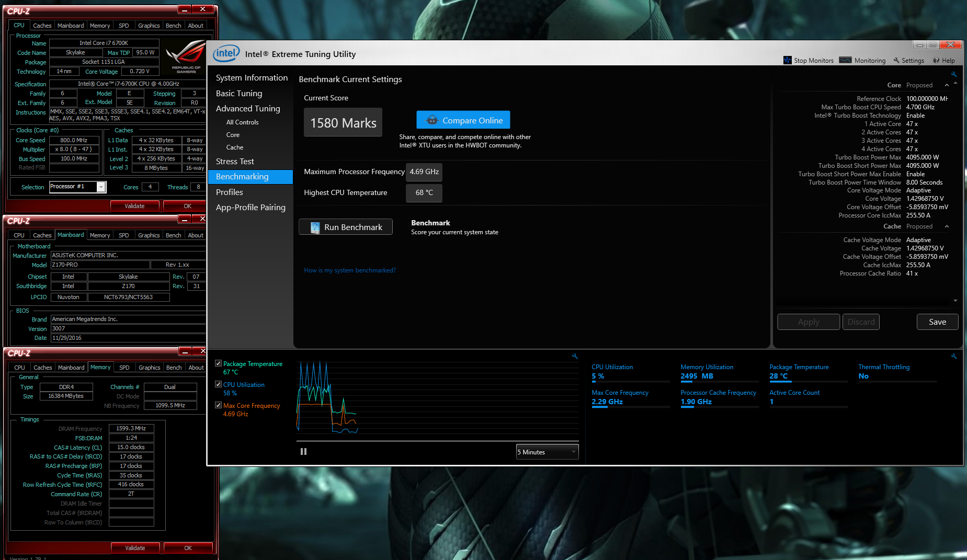The image size is (967, 560).
Task: Click Processor Cache Ratio 41 x value
Action: tap(912, 273)
